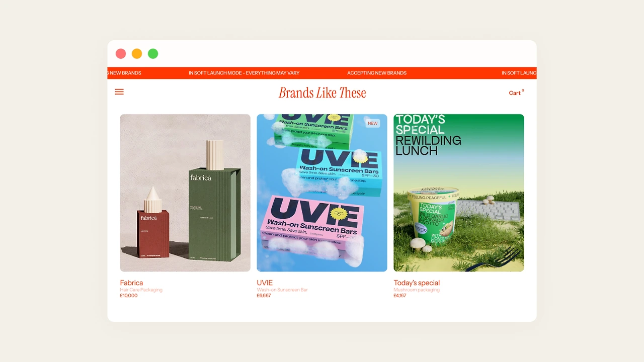Open the Today's special product image
This screenshot has height=362, width=644.
[x=459, y=193]
